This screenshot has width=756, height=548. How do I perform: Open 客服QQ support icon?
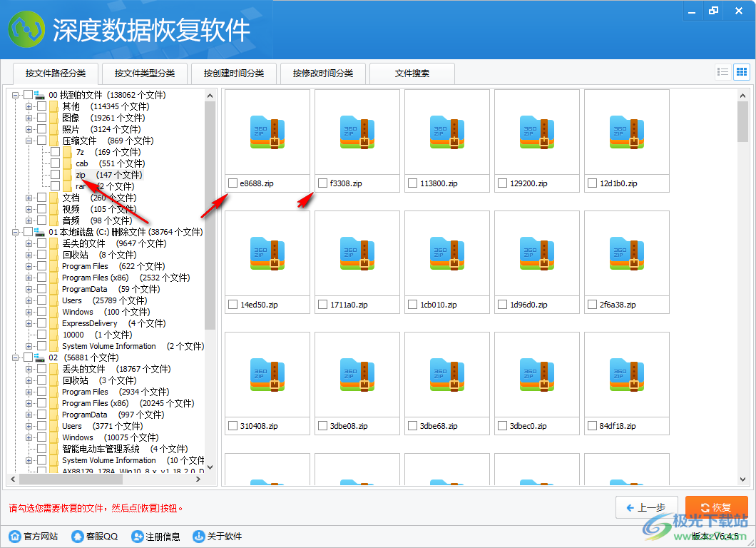coord(77,537)
